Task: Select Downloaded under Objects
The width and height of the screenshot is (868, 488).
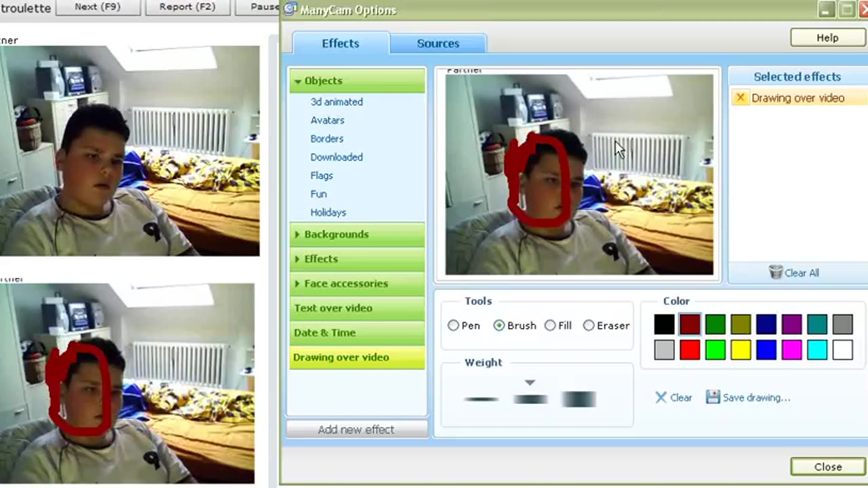Action: (336, 157)
